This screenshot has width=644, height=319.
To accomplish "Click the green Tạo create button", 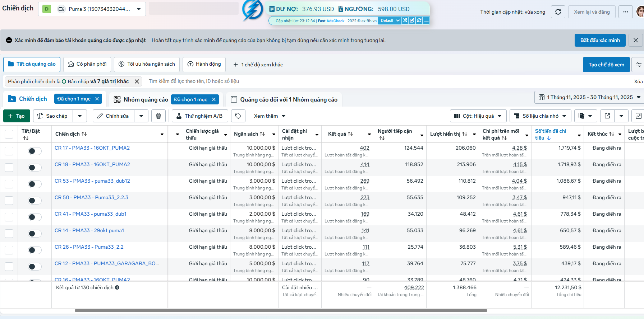I will 16,116.
